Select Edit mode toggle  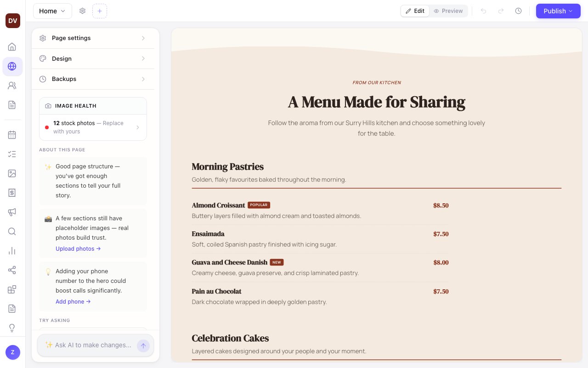[x=415, y=11]
